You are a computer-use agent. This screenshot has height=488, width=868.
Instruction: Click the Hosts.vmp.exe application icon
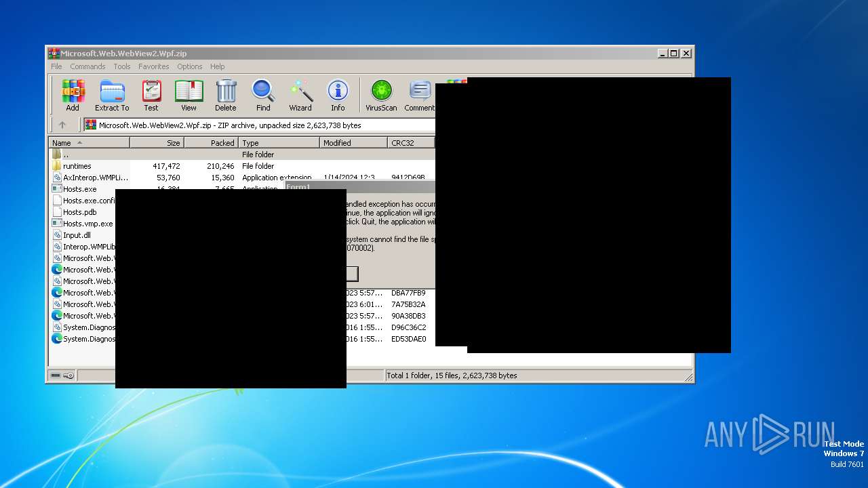coord(57,224)
